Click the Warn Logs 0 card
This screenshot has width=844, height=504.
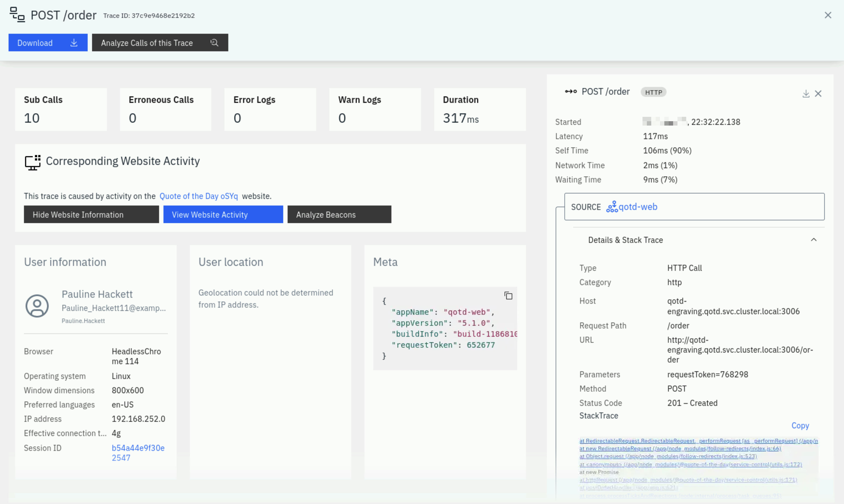375,109
